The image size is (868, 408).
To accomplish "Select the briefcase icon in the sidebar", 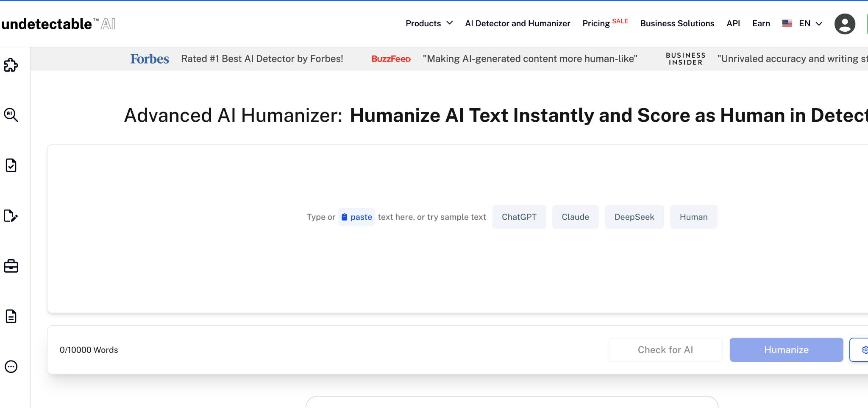I will [12, 266].
